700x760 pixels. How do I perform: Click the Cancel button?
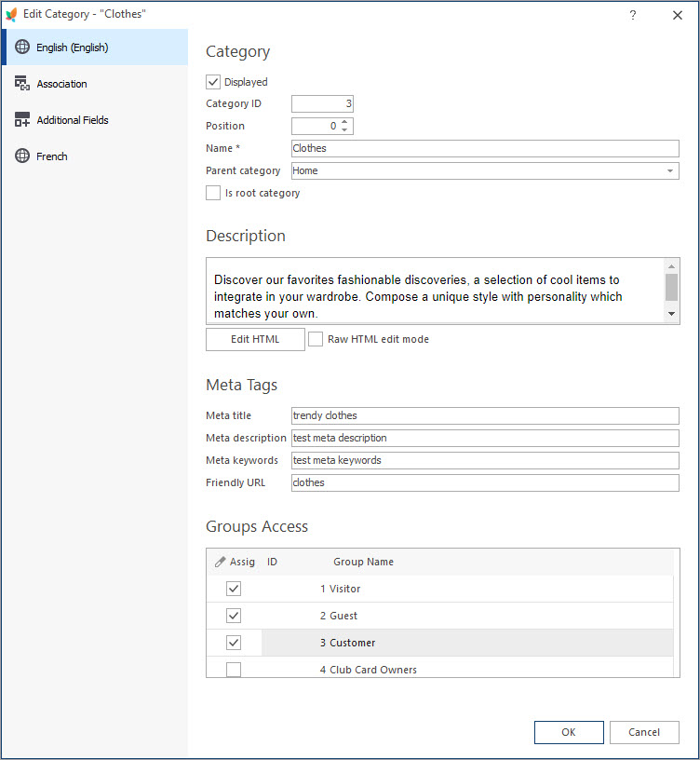point(644,732)
